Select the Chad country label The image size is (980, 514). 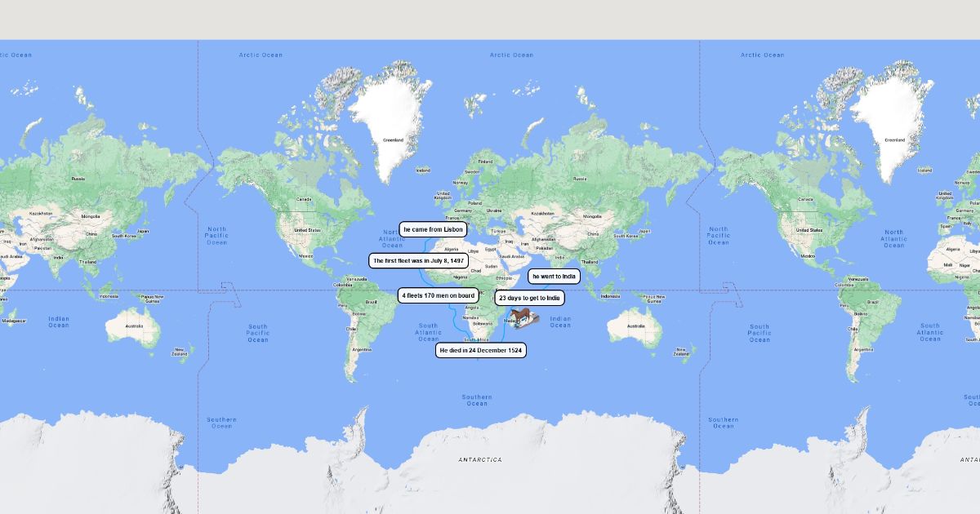pos(475,270)
